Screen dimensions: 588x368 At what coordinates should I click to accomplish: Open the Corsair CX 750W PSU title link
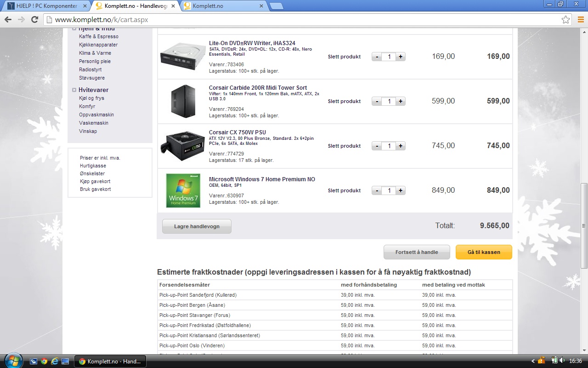tap(237, 132)
